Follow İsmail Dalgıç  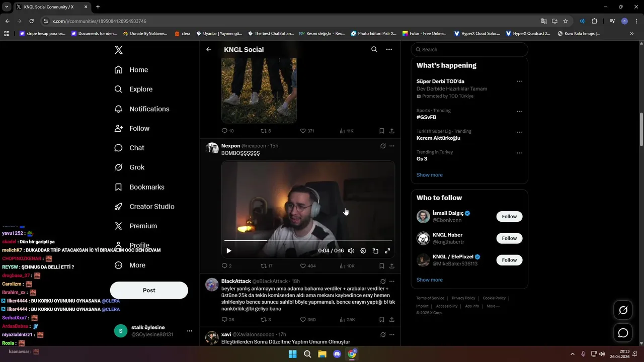click(509, 216)
